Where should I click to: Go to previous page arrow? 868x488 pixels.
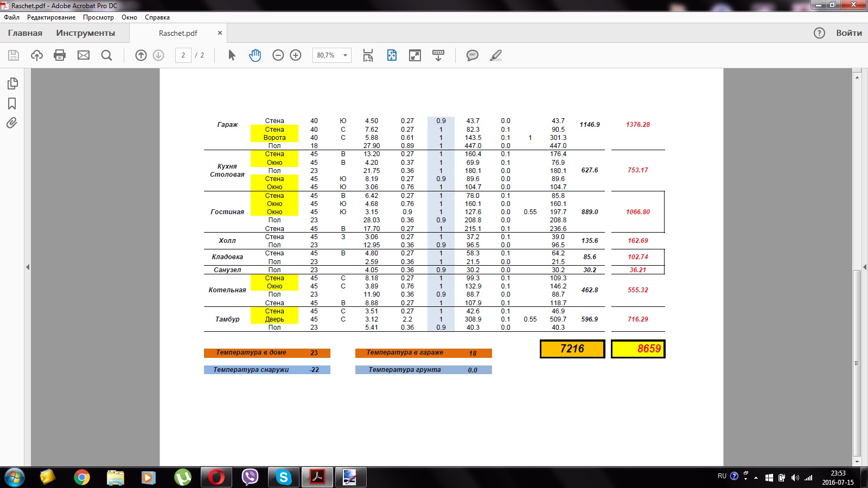[x=141, y=55]
